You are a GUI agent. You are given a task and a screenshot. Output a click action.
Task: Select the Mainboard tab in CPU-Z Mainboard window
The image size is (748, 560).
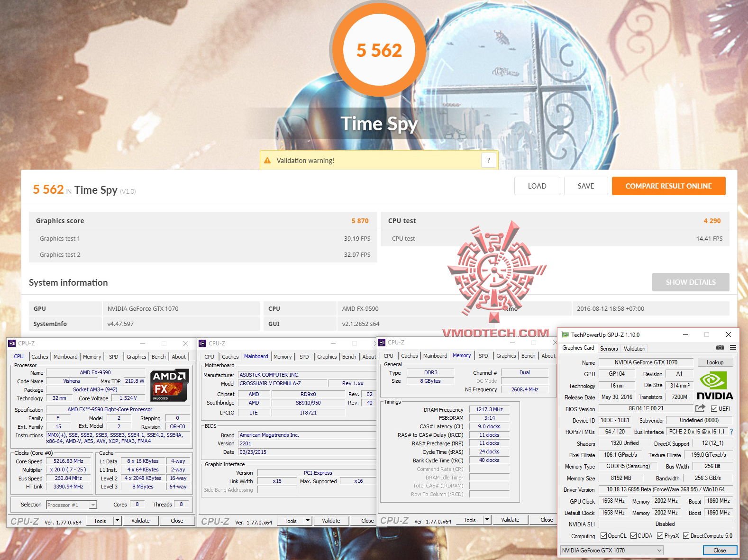coord(256,356)
